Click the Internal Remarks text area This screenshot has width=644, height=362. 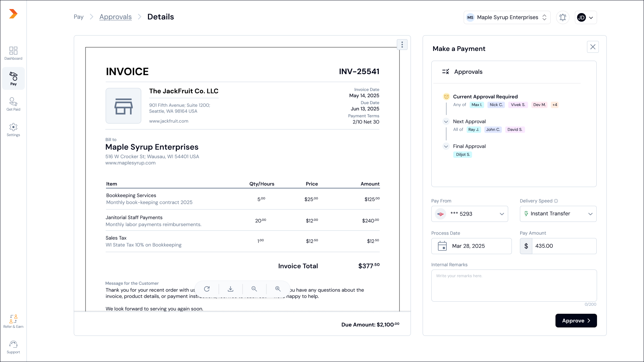pos(514,286)
